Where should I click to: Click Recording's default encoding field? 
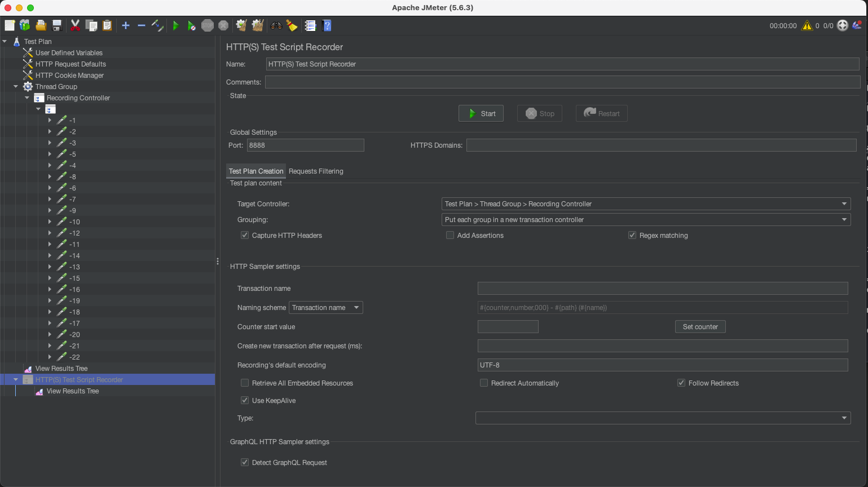663,365
